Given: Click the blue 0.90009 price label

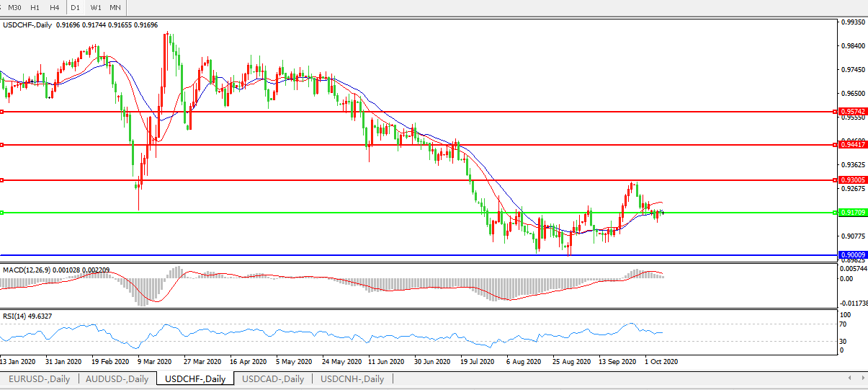Looking at the screenshot, I should pos(852,255).
